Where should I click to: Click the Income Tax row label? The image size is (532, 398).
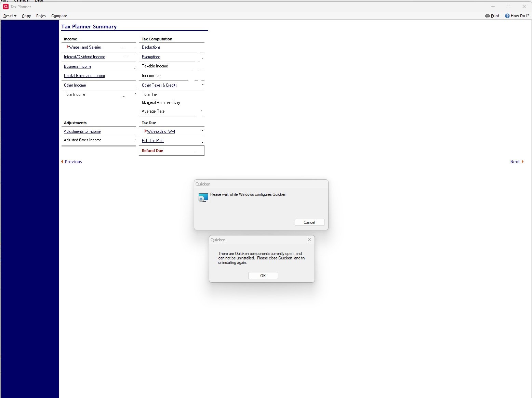[151, 76]
